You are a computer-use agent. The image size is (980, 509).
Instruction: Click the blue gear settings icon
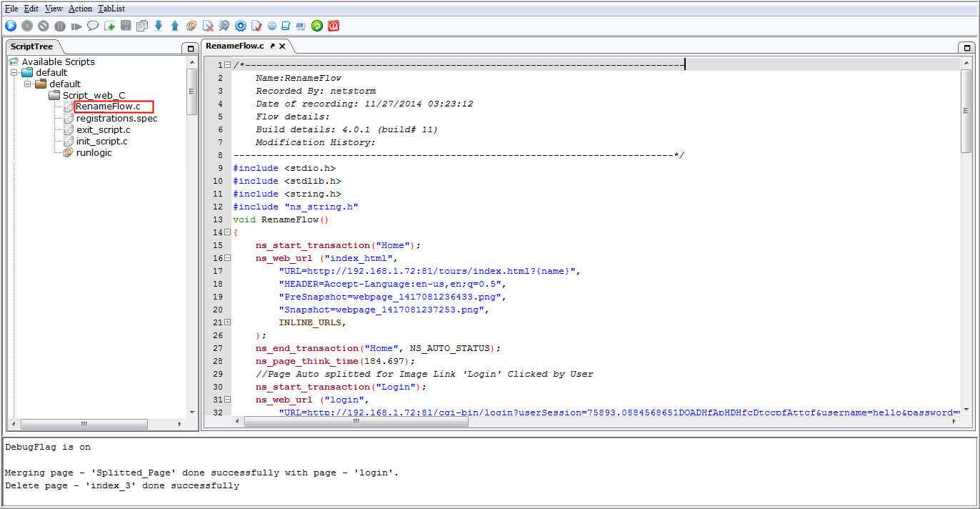click(x=241, y=26)
